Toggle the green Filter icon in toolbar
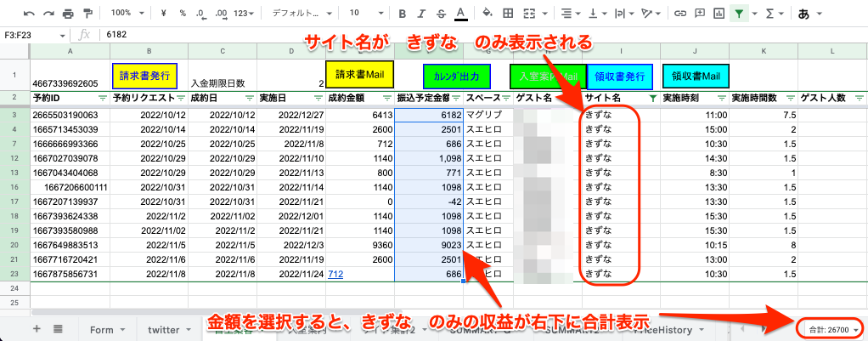Viewport: 868px width, 341px height. tap(740, 14)
